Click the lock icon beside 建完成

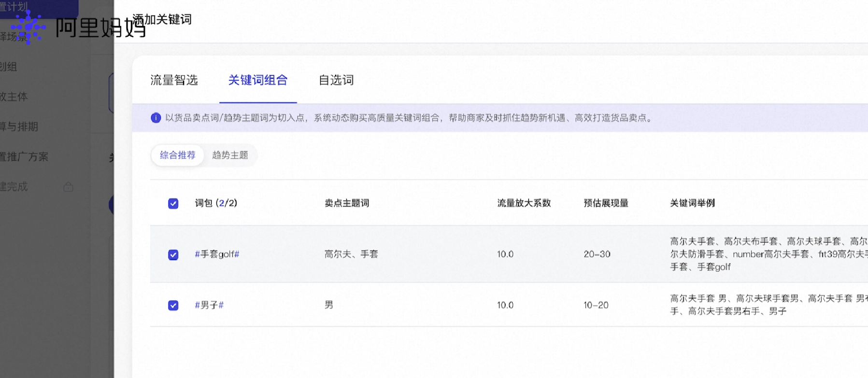pyautogui.click(x=69, y=187)
